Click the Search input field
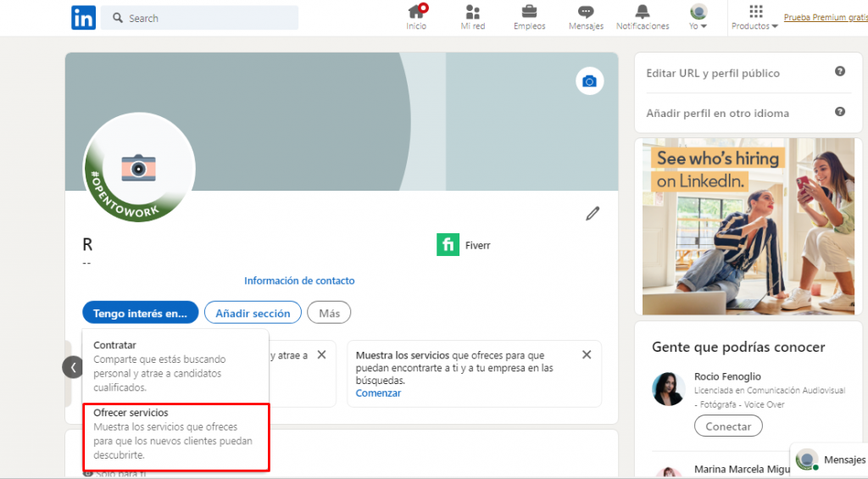This screenshot has height=479, width=868. [x=208, y=18]
